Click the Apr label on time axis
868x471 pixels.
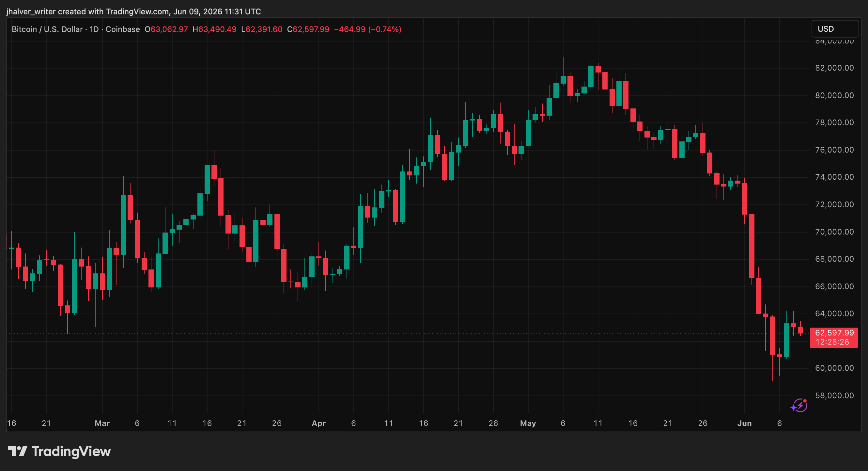319,423
